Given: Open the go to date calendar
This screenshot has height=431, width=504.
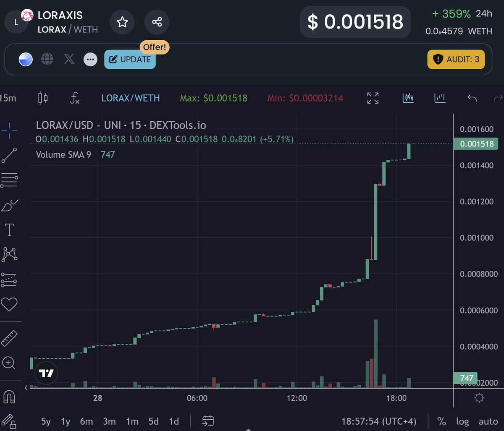Looking at the screenshot, I should pyautogui.click(x=208, y=421).
